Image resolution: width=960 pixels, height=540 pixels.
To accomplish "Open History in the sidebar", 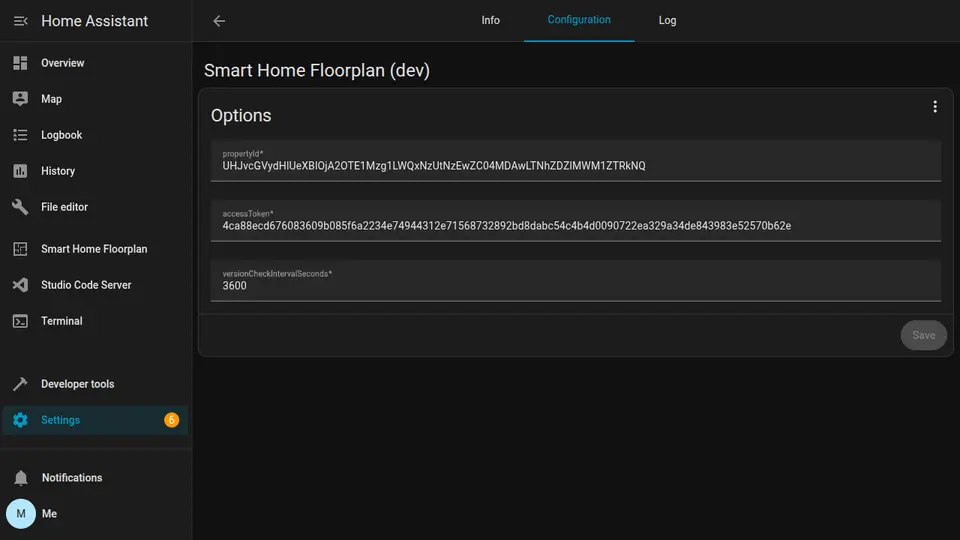I will click(96, 171).
